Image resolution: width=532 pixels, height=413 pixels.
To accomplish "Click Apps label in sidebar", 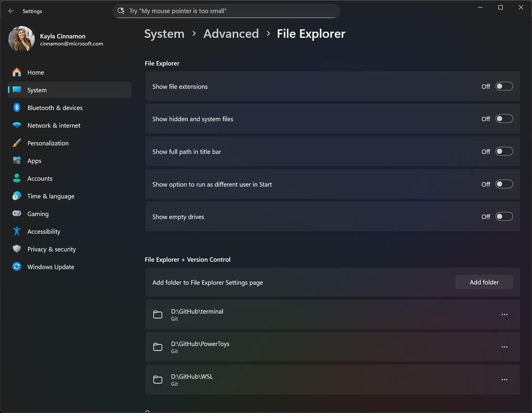I will 34,161.
